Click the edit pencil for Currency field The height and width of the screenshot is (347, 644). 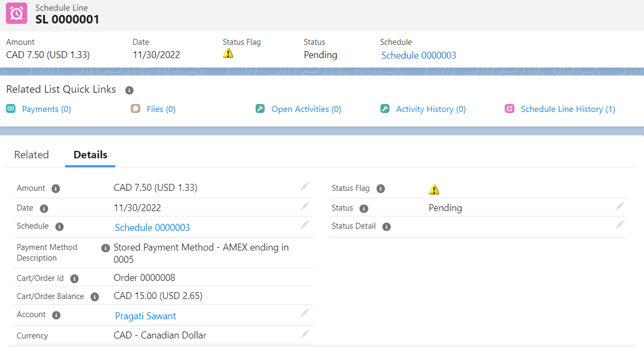(x=305, y=334)
